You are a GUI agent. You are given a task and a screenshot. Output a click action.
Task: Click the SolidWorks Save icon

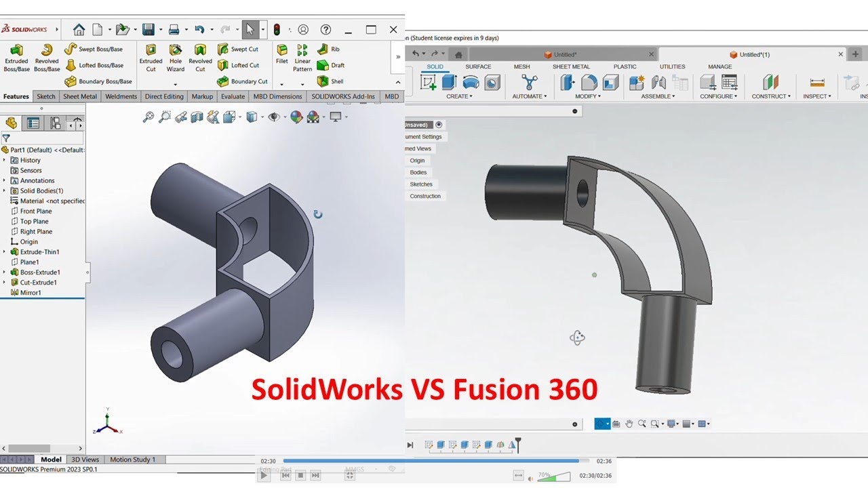coord(148,30)
